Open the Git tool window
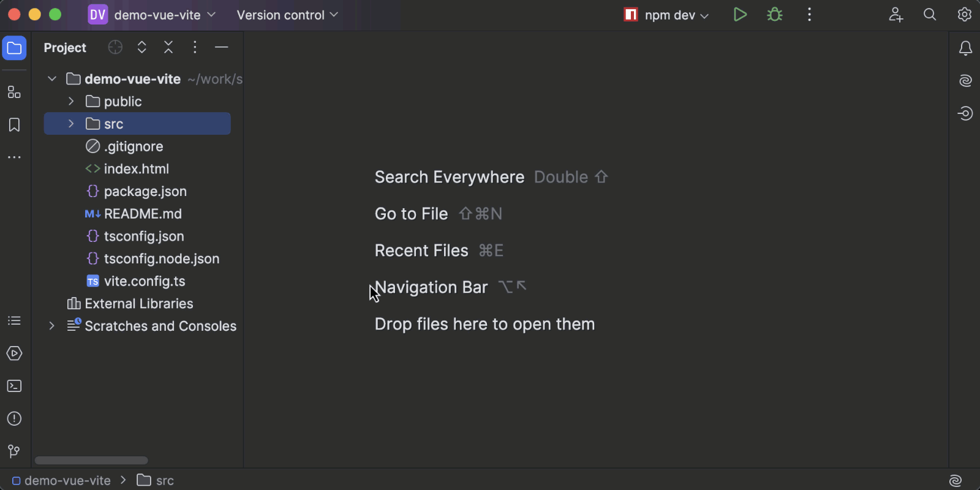 coord(14,451)
